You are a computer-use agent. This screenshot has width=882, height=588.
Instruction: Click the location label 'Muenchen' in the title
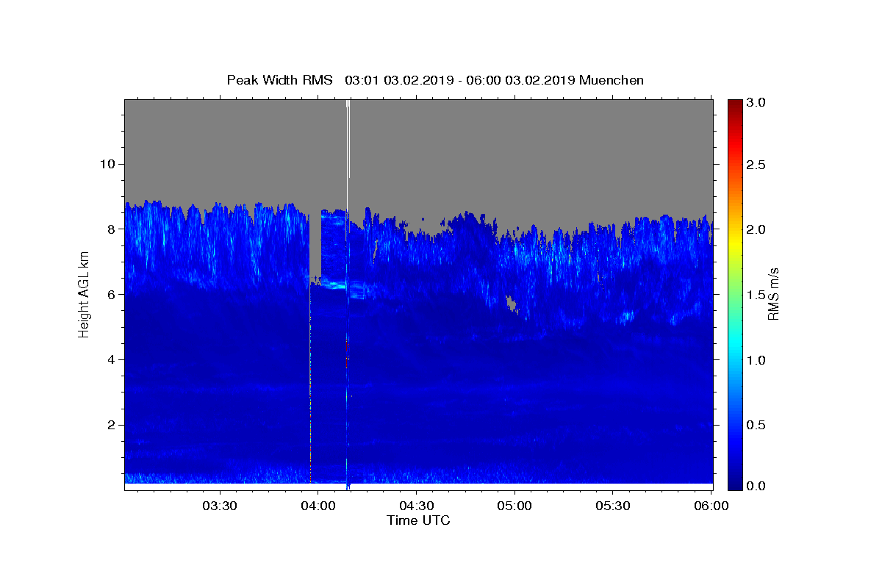click(612, 80)
